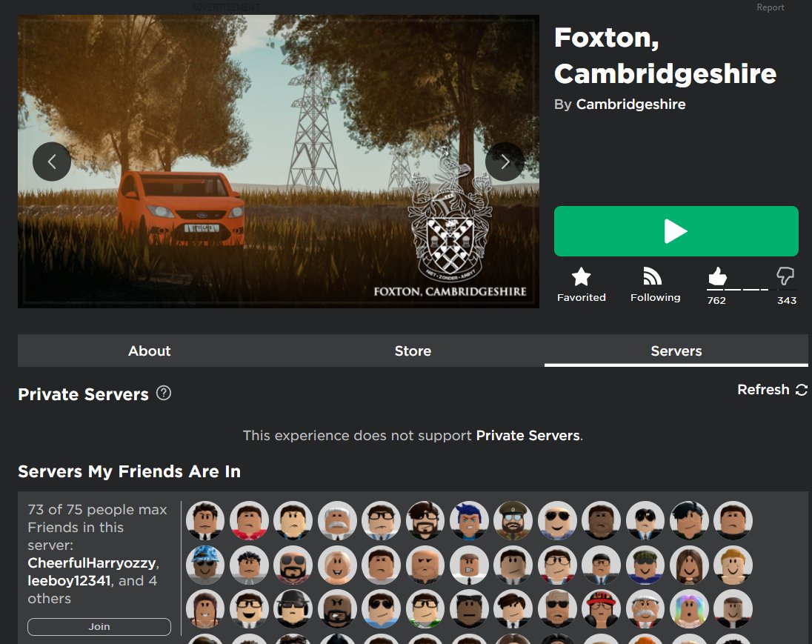The image size is (812, 644).
Task: Select smiling avatar with sunglasses, first row
Action: coord(557,520)
